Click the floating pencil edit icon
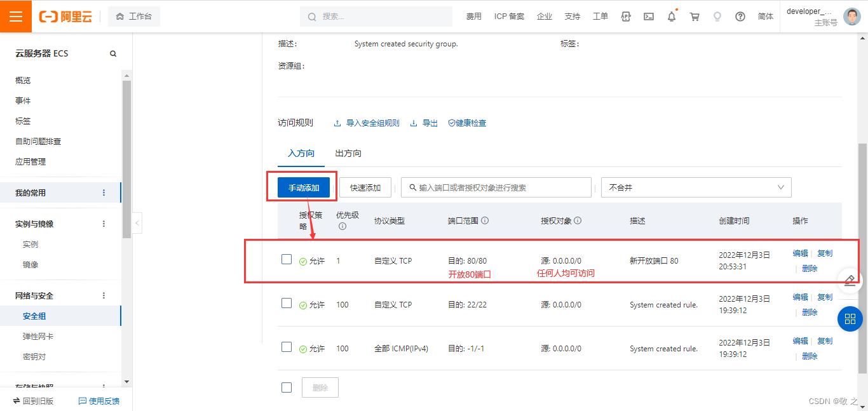The width and height of the screenshot is (868, 411). tap(850, 281)
